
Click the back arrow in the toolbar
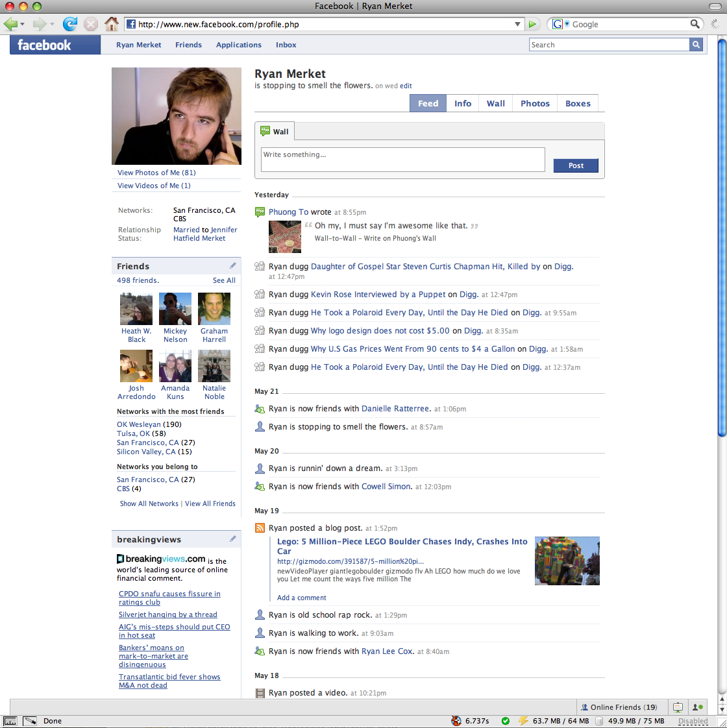10,24
